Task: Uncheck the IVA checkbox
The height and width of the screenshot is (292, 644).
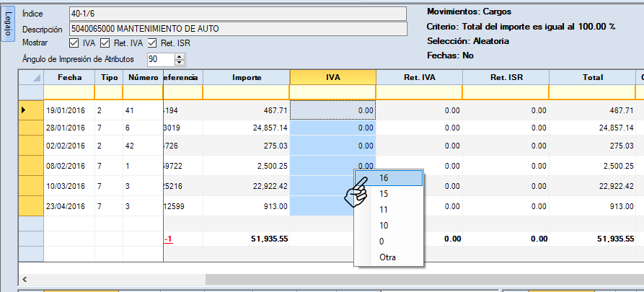Action: tap(74, 43)
